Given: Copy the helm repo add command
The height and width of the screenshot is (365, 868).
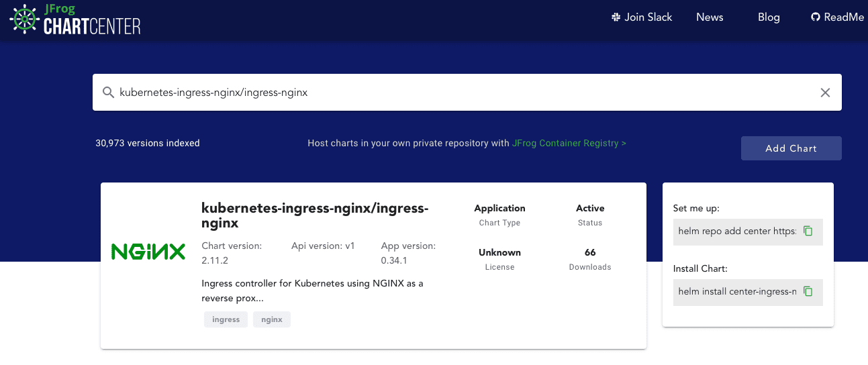Looking at the screenshot, I should pyautogui.click(x=808, y=231).
